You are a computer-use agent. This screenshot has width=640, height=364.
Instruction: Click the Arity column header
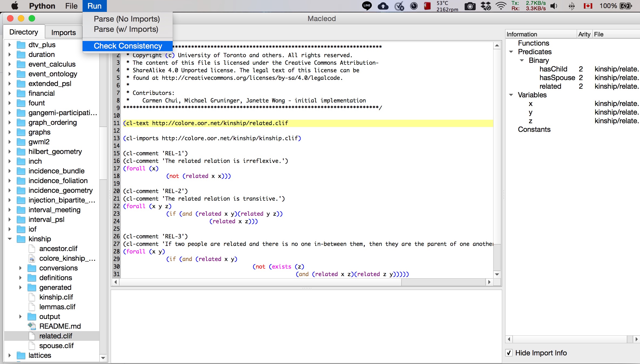point(584,34)
